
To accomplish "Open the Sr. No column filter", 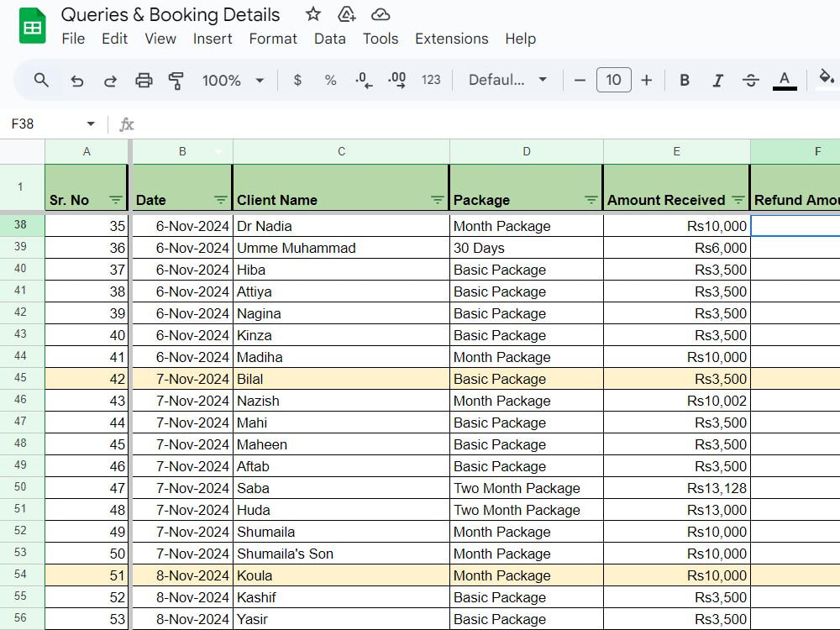I will (x=116, y=200).
